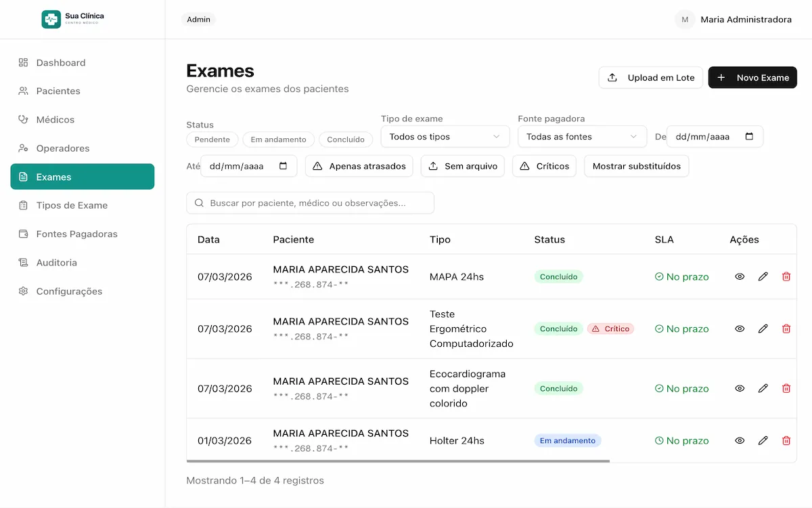Open the Auditoria sidebar icon

(22, 262)
